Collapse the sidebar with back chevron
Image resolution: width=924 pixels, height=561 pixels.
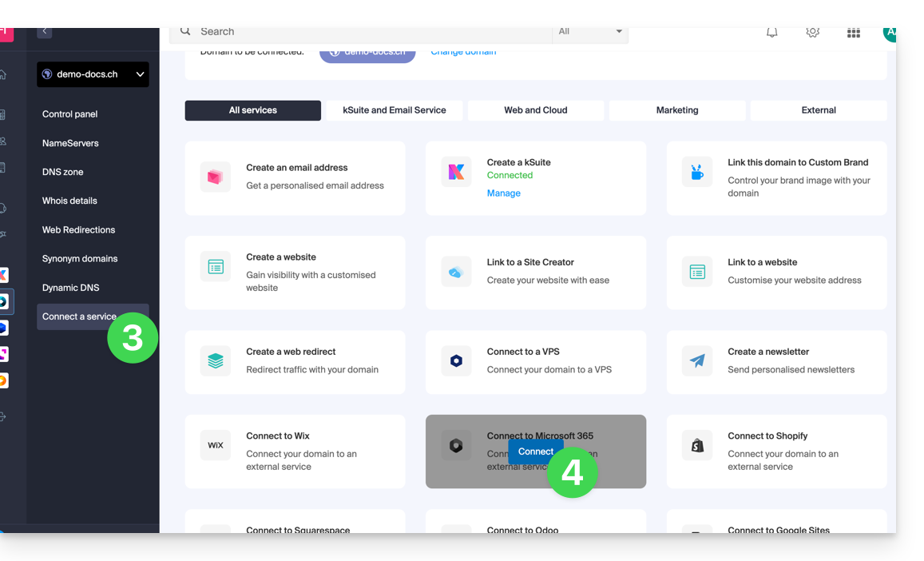point(44,32)
